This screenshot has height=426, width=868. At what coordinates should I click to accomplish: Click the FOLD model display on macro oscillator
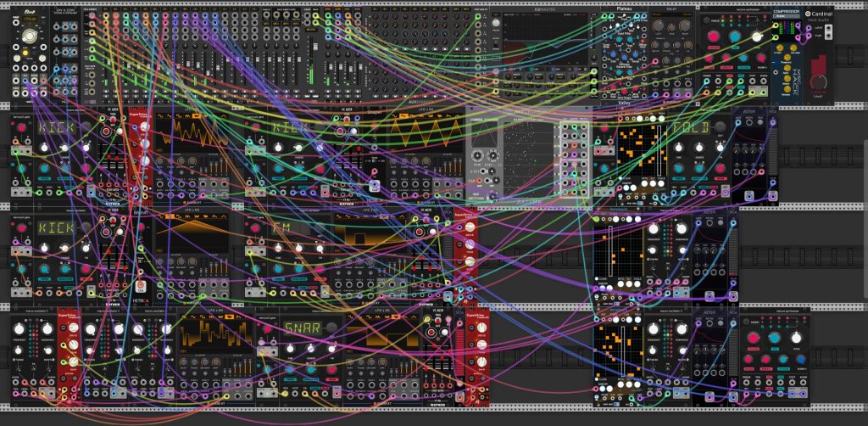pyautogui.click(x=690, y=127)
